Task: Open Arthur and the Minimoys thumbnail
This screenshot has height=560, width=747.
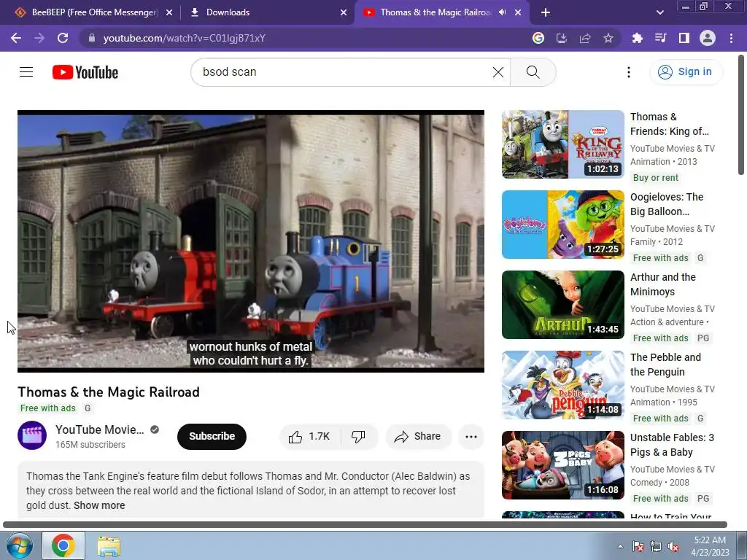Action: click(x=562, y=305)
